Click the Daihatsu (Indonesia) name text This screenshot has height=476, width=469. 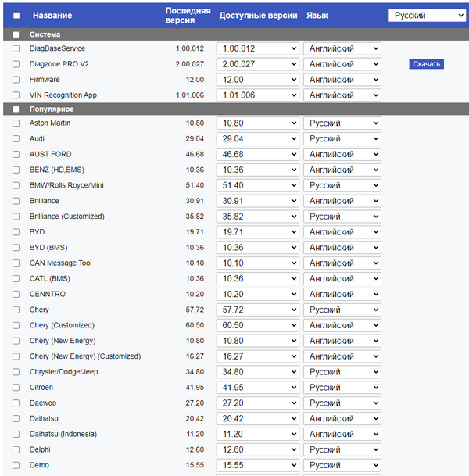click(63, 434)
